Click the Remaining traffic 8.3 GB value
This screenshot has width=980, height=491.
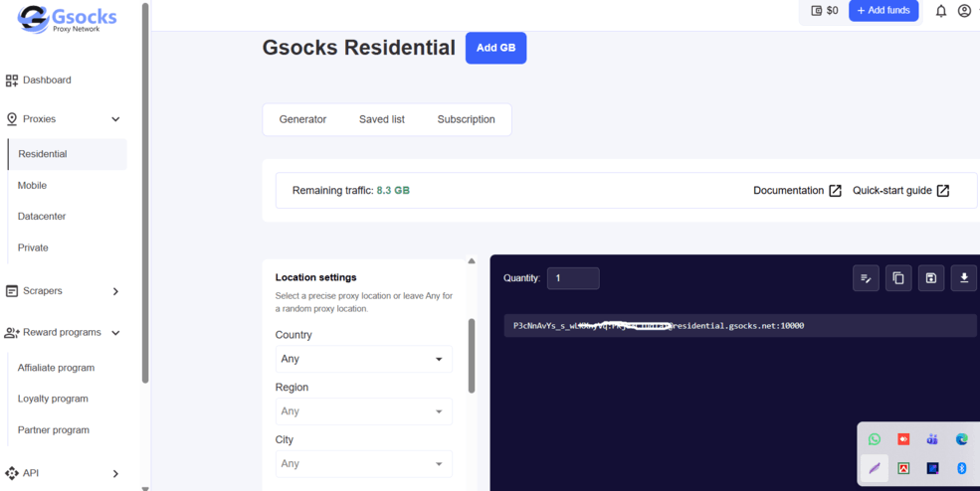pyautogui.click(x=393, y=191)
